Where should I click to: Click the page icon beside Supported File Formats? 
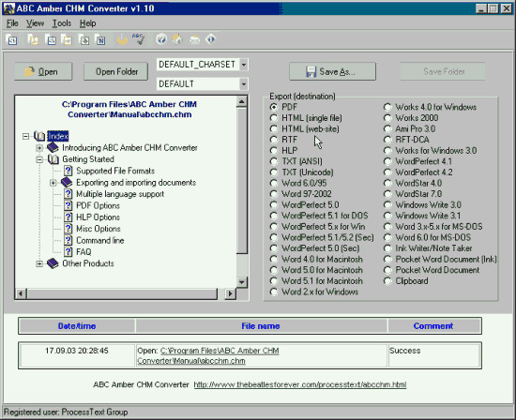[68, 171]
